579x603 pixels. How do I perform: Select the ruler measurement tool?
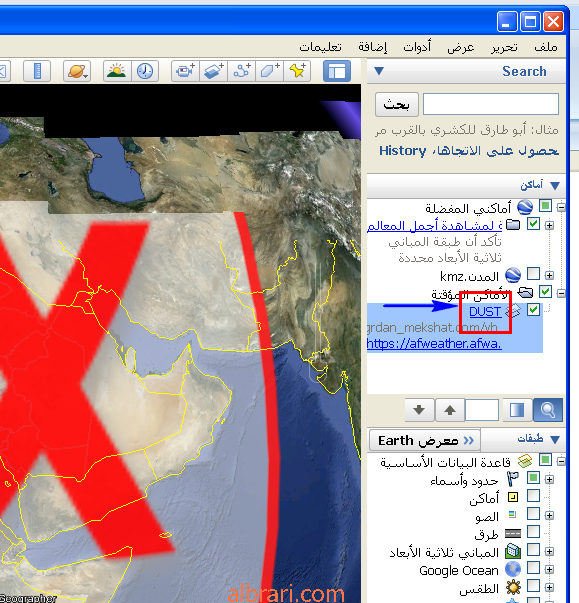pos(37,71)
